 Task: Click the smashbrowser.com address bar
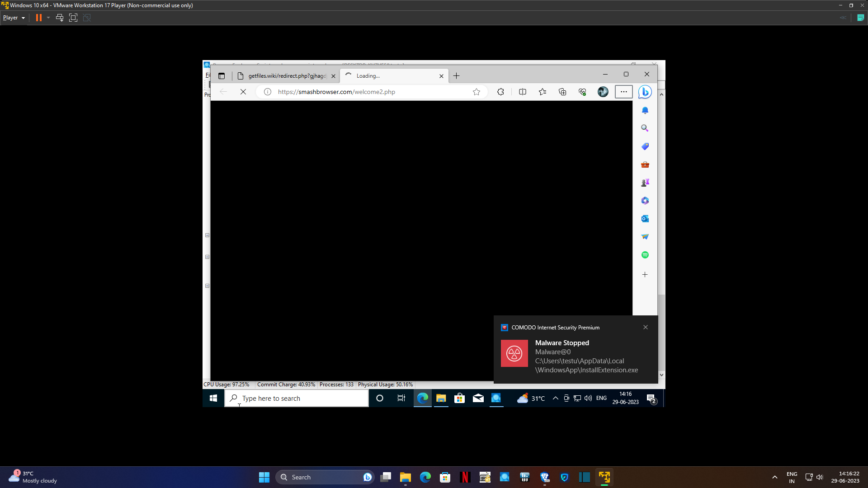(362, 92)
